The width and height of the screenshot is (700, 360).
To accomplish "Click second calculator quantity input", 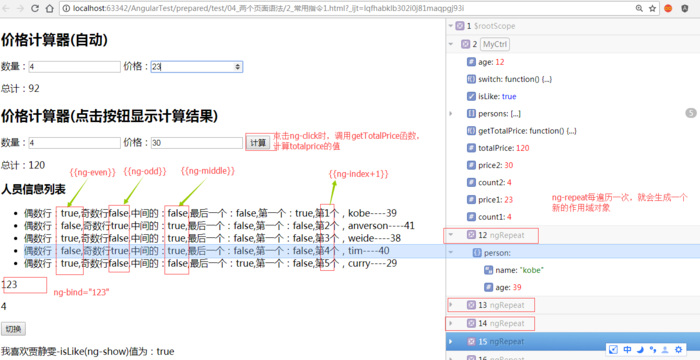I will click(x=75, y=143).
